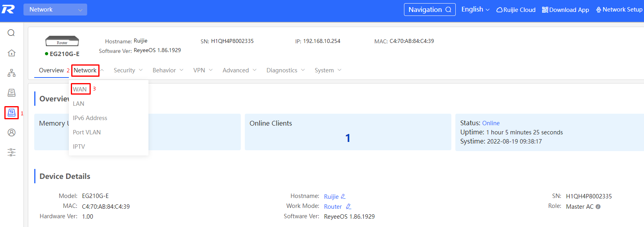Open the search icon in sidebar

(12, 33)
